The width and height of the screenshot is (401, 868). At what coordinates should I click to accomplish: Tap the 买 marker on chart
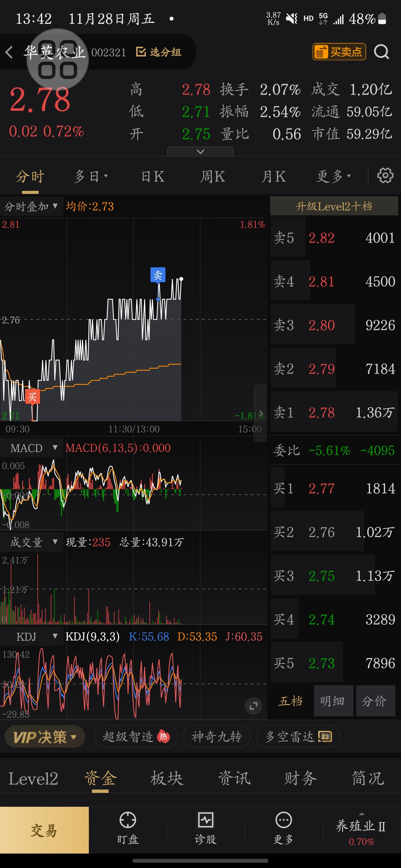pyautogui.click(x=32, y=396)
